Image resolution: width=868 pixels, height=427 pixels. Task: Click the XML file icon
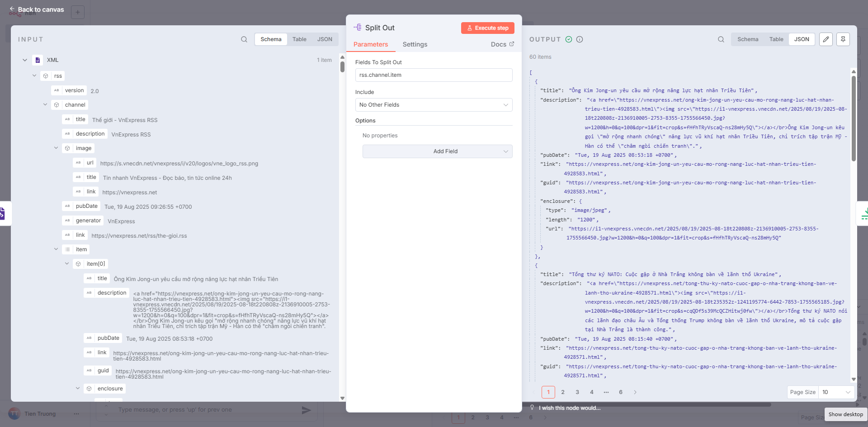tap(38, 60)
